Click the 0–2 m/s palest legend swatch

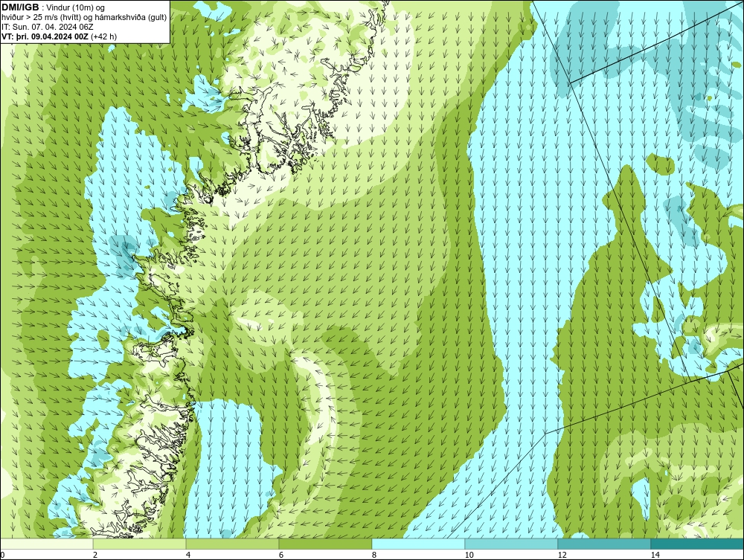click(46, 544)
